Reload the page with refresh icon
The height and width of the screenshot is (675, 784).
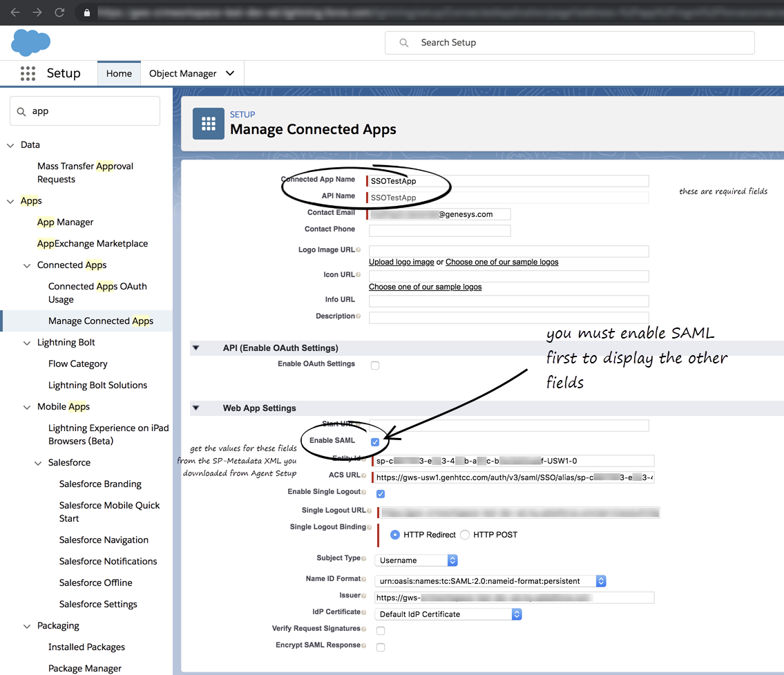coord(59,12)
